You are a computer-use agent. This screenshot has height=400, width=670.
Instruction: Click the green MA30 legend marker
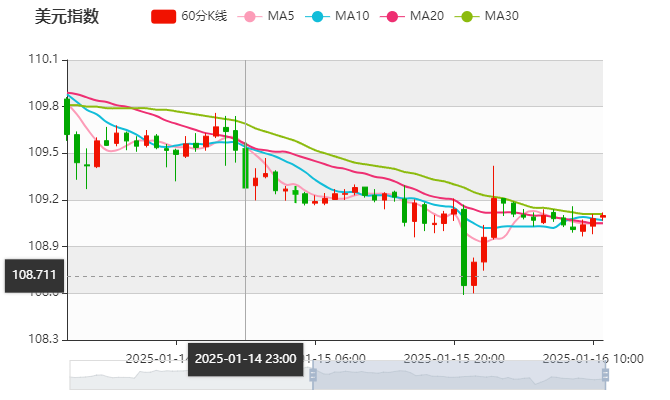click(465, 16)
